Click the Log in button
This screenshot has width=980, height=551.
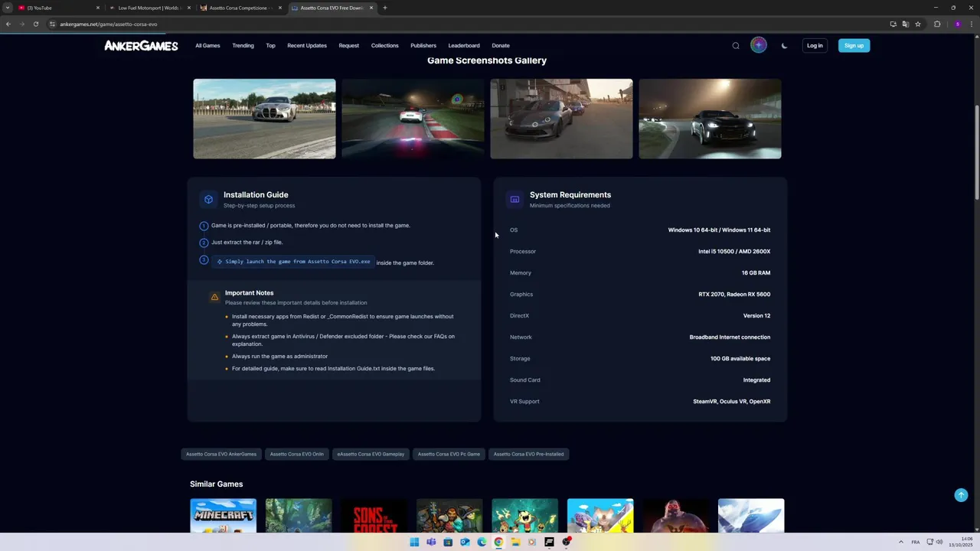tap(815, 46)
